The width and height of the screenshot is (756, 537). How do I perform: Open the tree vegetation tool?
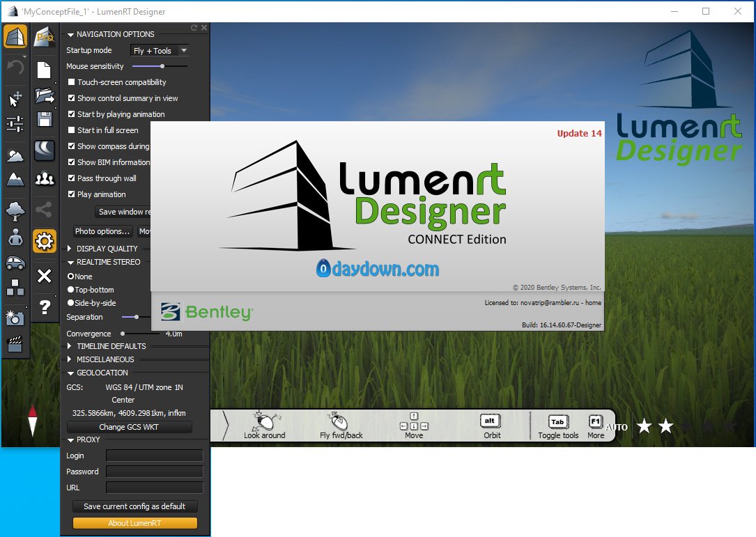tap(15, 210)
